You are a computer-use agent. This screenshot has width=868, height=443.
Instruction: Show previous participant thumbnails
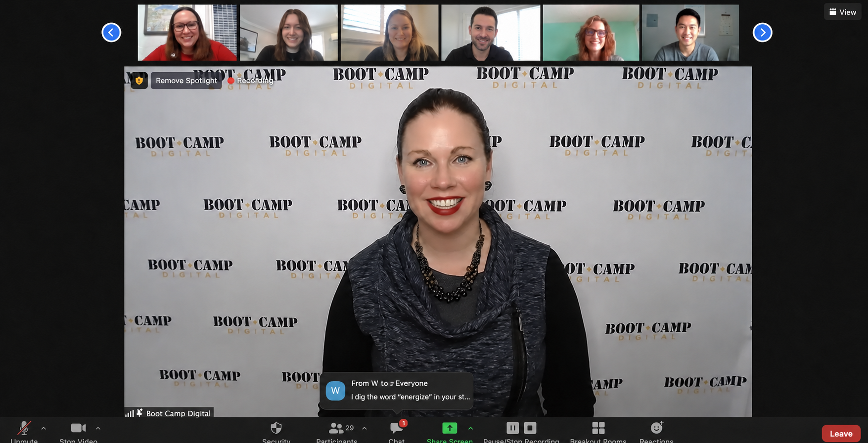(111, 33)
